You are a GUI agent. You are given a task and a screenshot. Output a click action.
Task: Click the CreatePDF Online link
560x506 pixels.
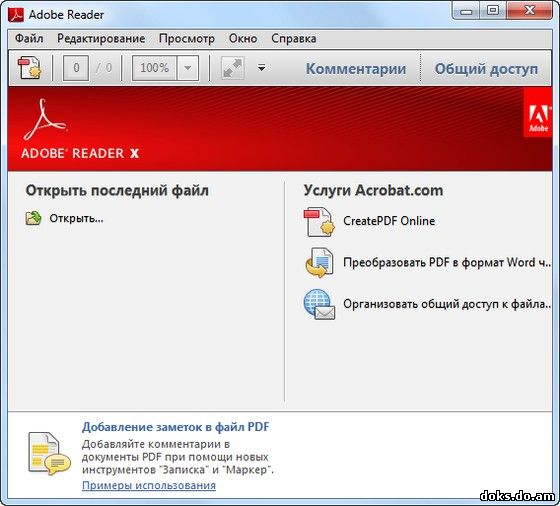click(x=389, y=221)
